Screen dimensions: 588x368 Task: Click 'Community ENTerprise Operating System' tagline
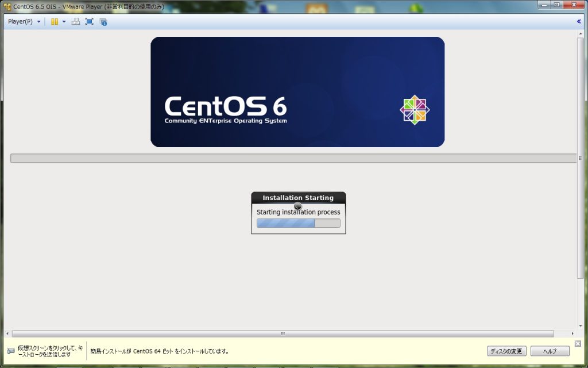click(x=226, y=121)
